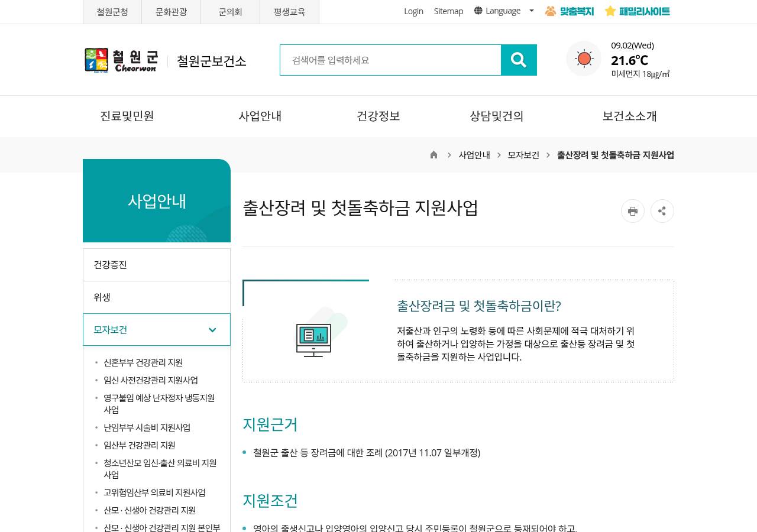Screen dimensions: 757x532
Task: Open the 건강정보 main menu
Action: tap(378, 116)
